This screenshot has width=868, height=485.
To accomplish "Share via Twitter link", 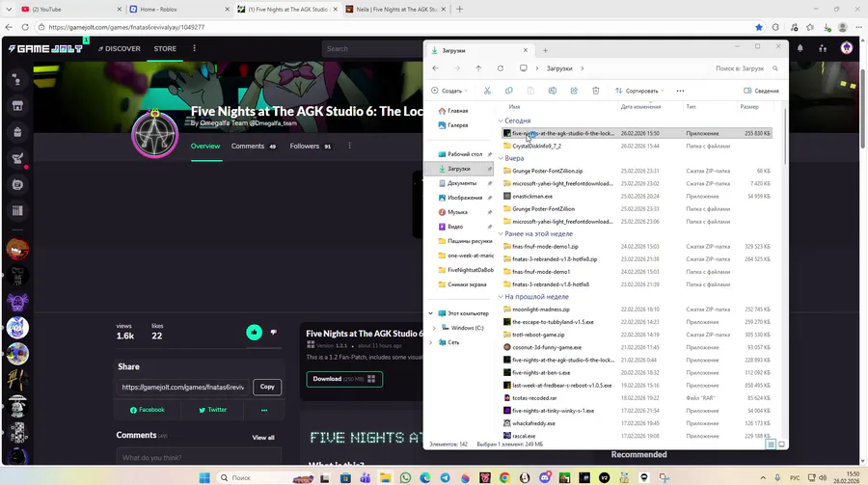I will pyautogui.click(x=212, y=410).
